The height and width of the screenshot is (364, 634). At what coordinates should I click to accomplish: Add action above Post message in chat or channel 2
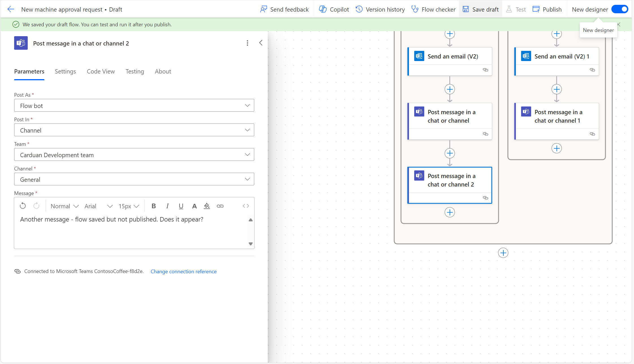click(x=450, y=153)
